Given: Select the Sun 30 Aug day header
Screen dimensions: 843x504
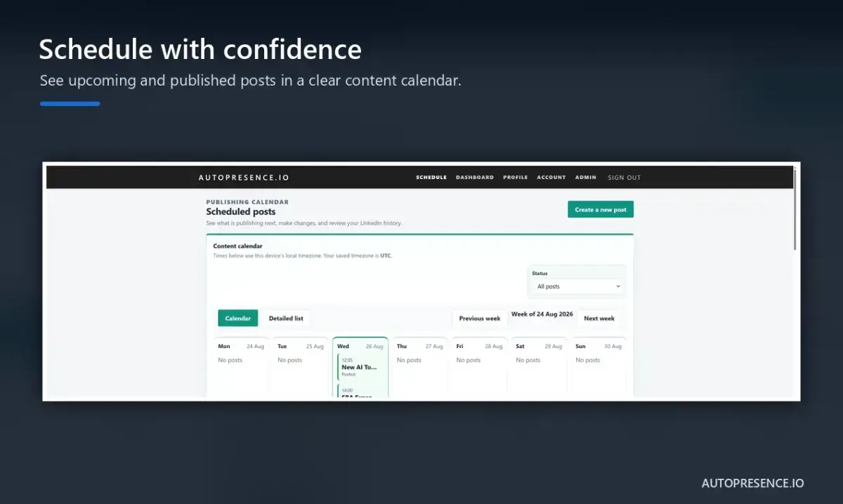Looking at the screenshot, I should (599, 346).
